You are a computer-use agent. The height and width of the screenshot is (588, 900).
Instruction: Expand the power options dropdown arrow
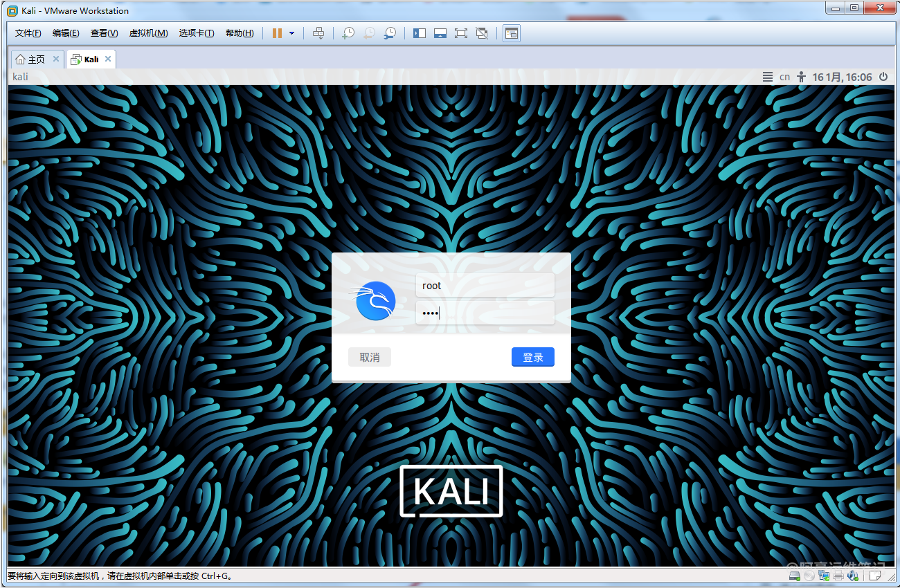(291, 33)
